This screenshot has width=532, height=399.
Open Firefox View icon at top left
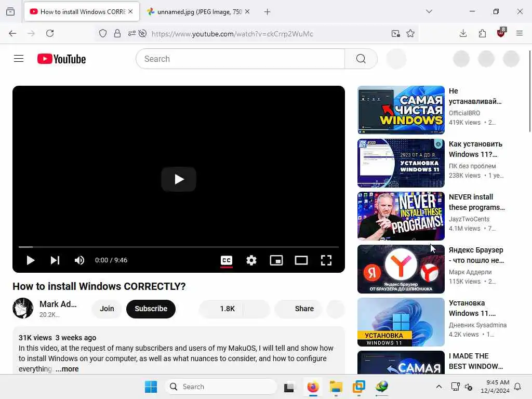pyautogui.click(x=10, y=11)
